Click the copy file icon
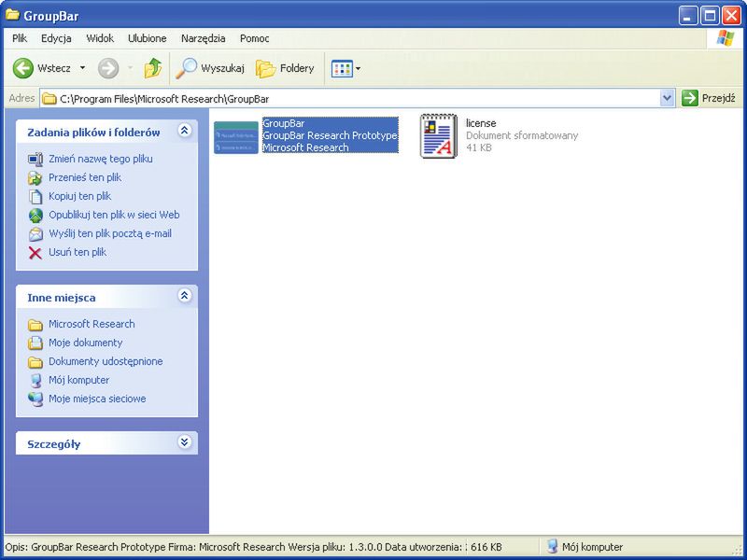747x560 pixels. coord(35,196)
